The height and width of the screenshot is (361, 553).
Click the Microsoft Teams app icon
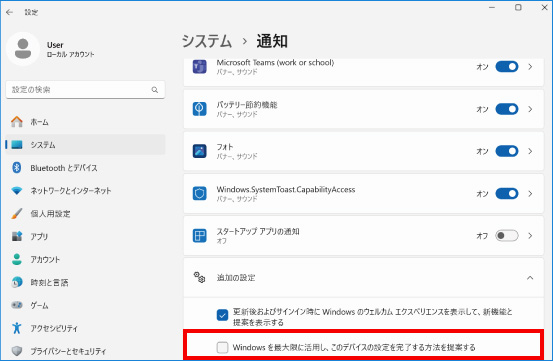pyautogui.click(x=200, y=67)
